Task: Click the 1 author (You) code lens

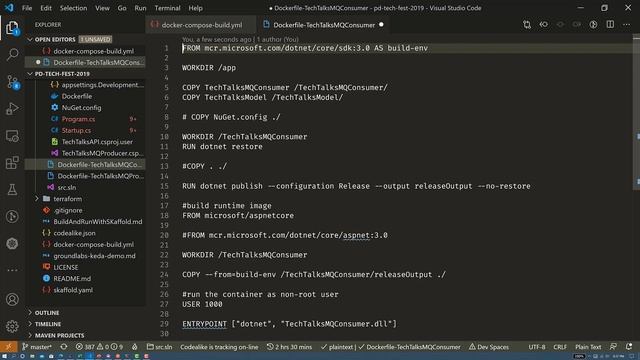Action: click(x=278, y=40)
